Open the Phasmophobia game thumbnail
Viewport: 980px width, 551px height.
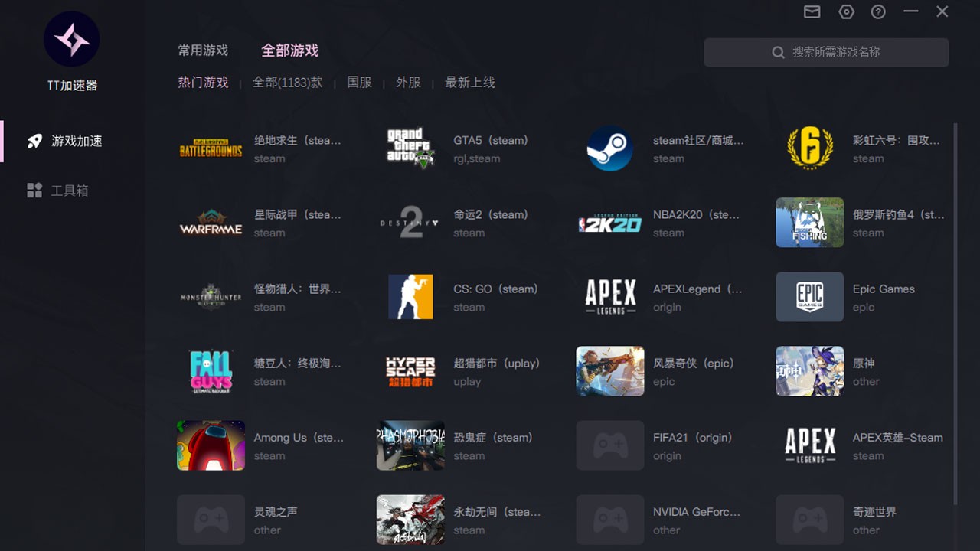410,445
